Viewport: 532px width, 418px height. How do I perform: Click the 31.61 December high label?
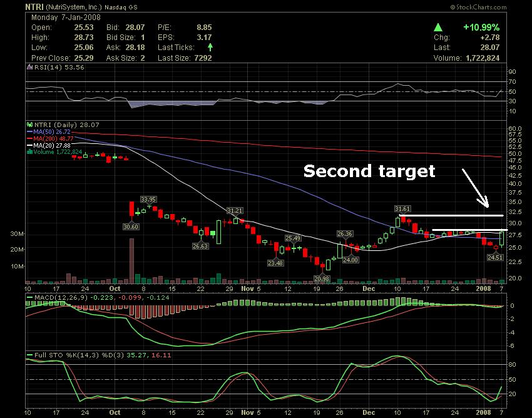point(402,208)
